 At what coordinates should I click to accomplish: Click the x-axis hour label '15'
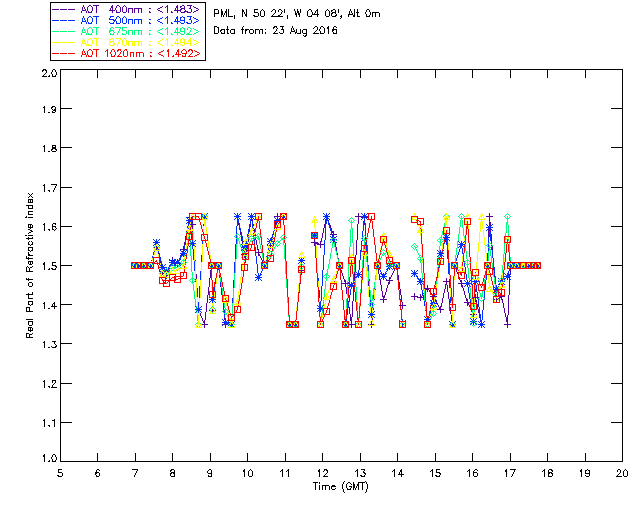tap(435, 473)
